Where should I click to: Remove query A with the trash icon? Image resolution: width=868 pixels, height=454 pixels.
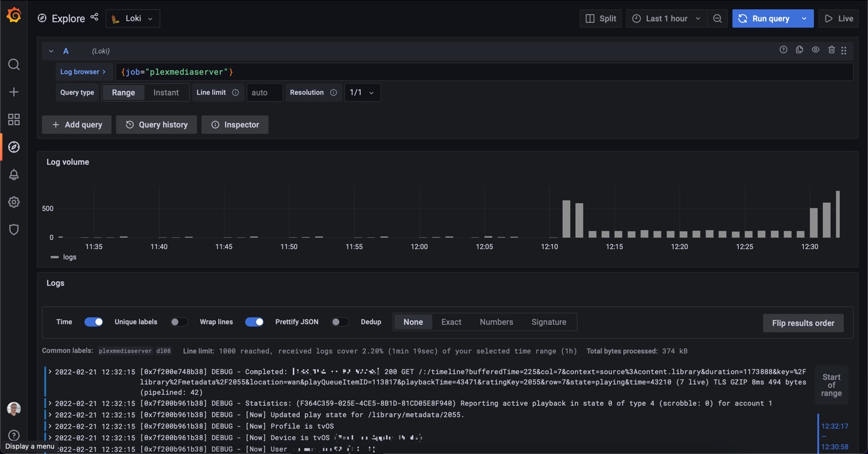pos(831,50)
